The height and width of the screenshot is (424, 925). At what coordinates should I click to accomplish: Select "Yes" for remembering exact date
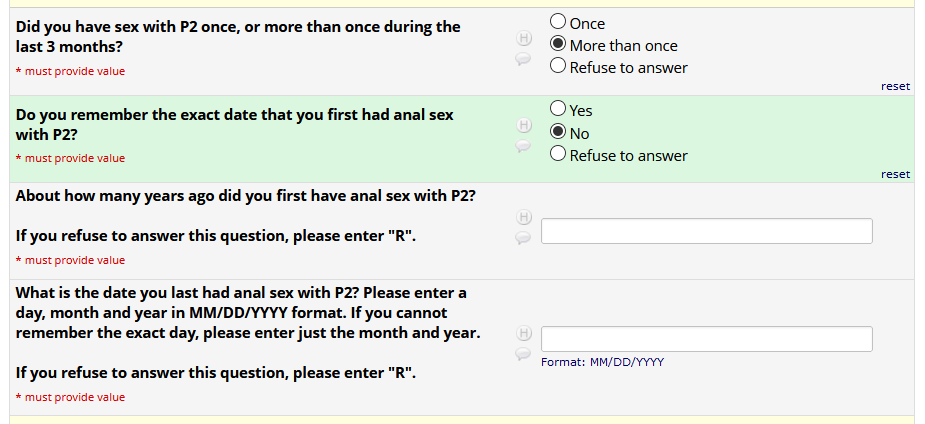click(559, 110)
